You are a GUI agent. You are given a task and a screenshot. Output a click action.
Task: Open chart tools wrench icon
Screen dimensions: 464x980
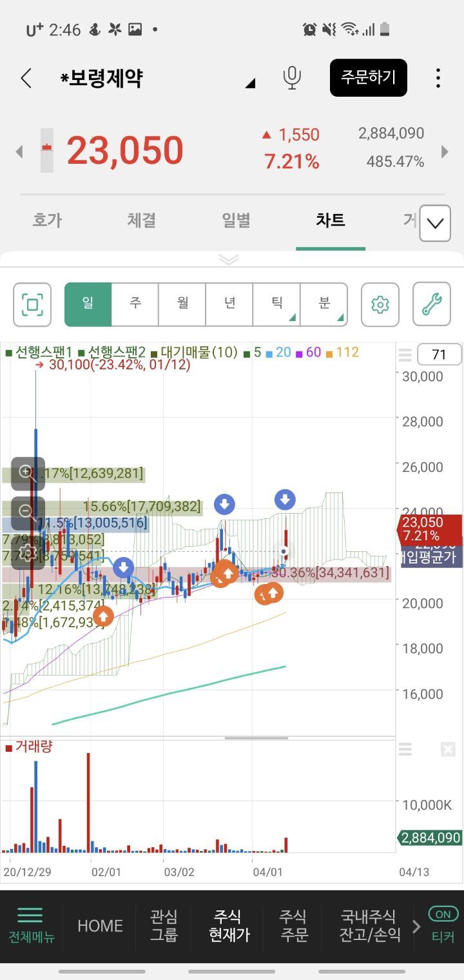click(x=432, y=304)
